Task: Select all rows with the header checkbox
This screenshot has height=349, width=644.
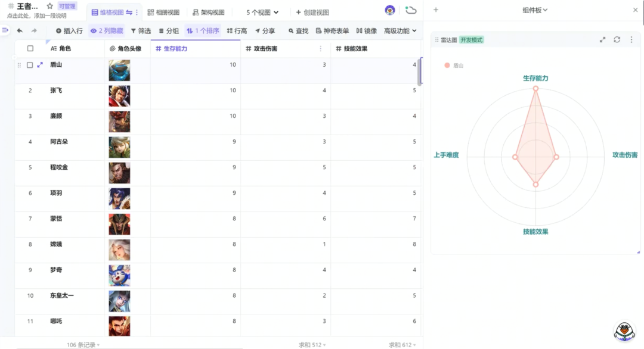Action: tap(30, 48)
